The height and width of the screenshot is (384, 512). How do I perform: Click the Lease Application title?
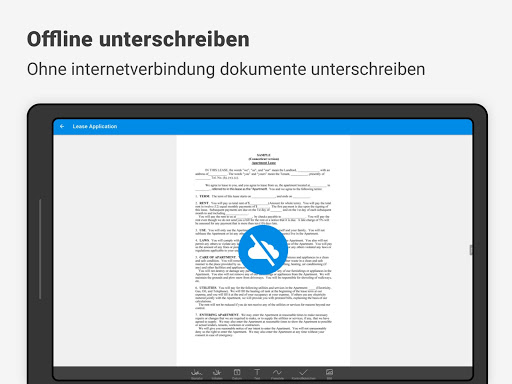pos(95,126)
